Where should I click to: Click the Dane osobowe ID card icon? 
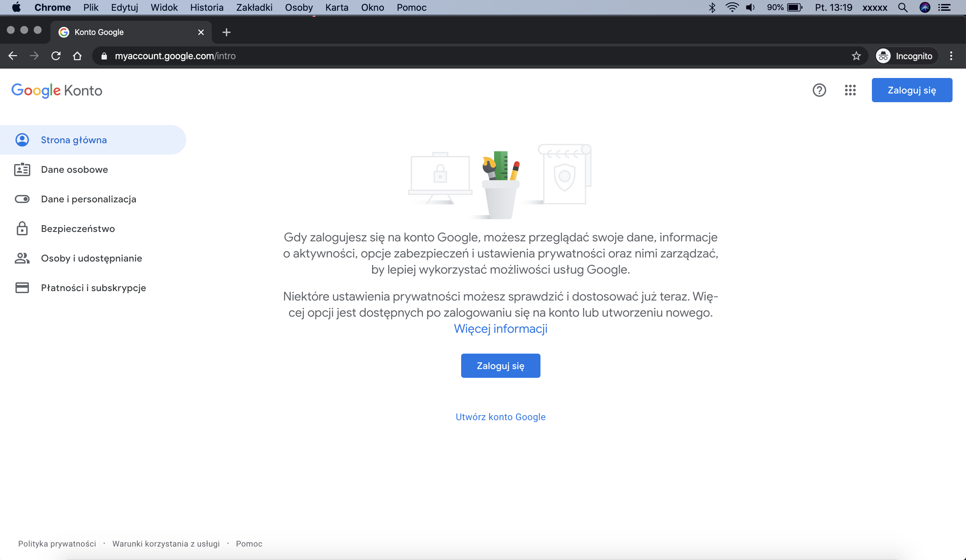[x=22, y=169]
